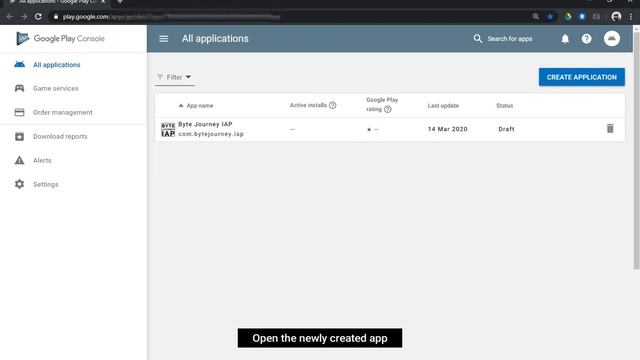Open the Byte Journey IAP app name
Viewport: 640px width, 360px height.
[205, 124]
